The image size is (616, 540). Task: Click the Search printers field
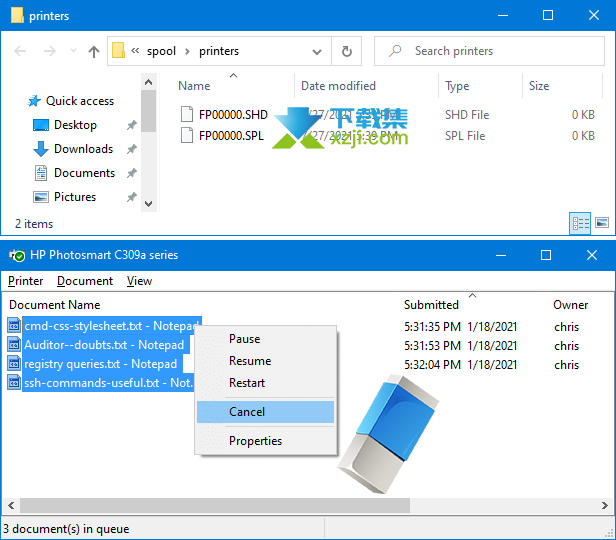tap(489, 51)
